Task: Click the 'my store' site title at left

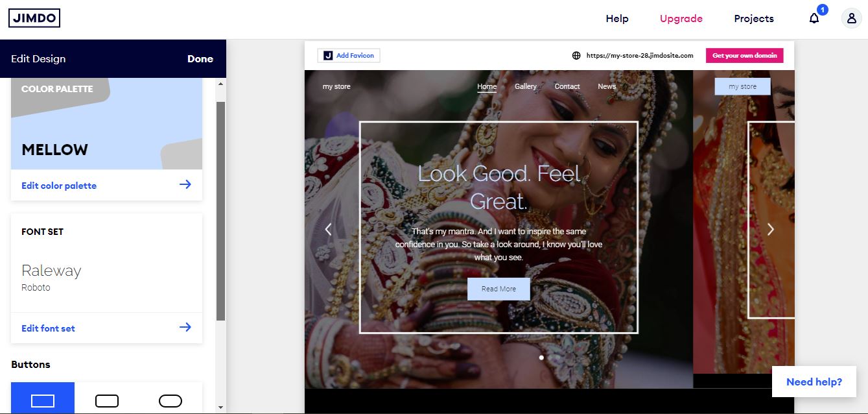Action: click(336, 86)
